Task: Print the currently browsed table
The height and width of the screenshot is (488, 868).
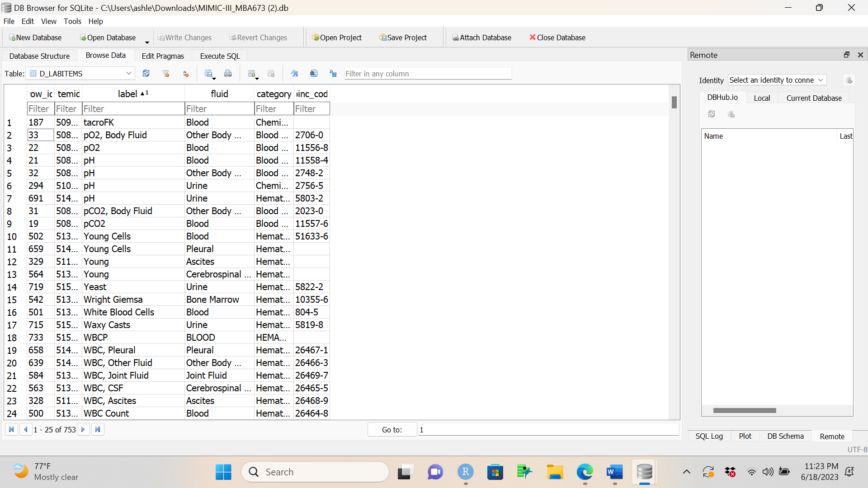Action: click(228, 73)
